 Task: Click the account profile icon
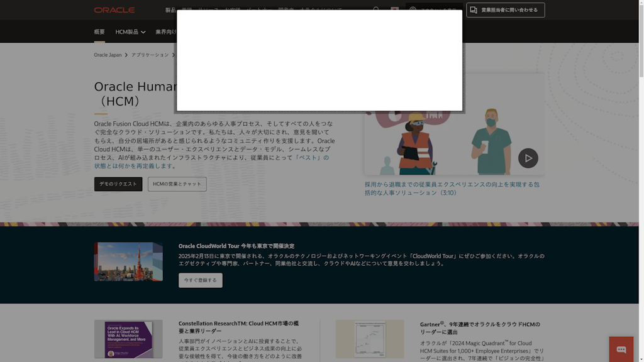(413, 10)
